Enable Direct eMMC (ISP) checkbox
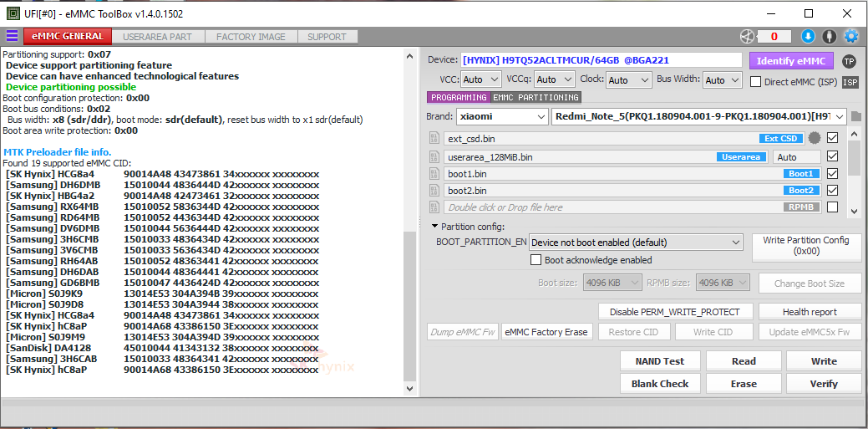Image resolution: width=868 pixels, height=429 pixels. (755, 81)
